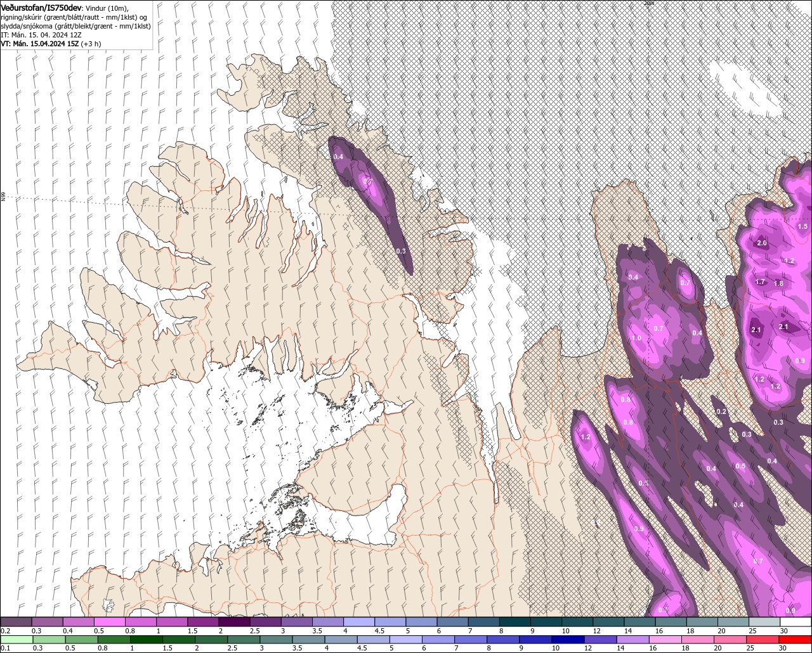Click the top-row dark teal swatch labeled 8
The image size is (812, 653).
click(515, 622)
